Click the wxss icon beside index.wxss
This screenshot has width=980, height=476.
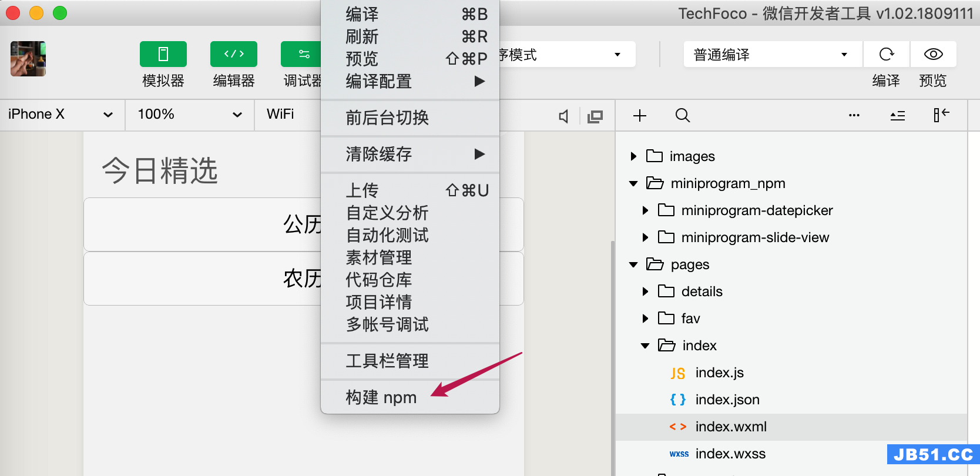point(679,454)
